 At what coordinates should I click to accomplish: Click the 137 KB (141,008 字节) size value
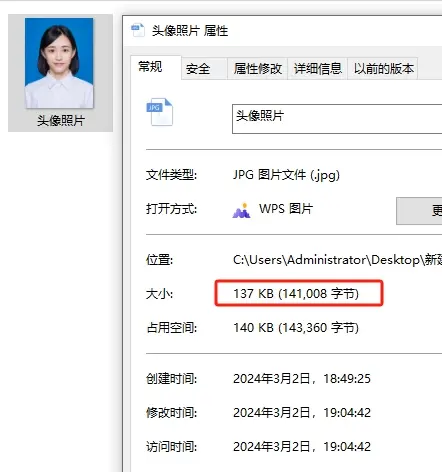pos(296,294)
